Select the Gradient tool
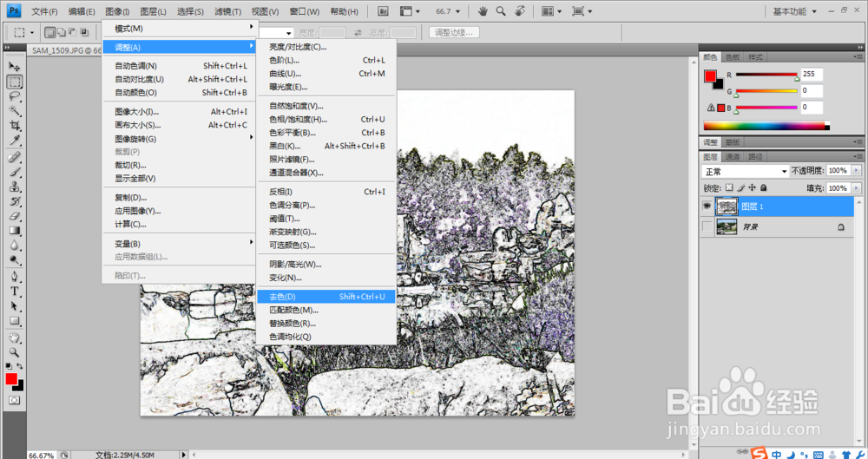Screen dimensions: 868x459 tap(15, 231)
